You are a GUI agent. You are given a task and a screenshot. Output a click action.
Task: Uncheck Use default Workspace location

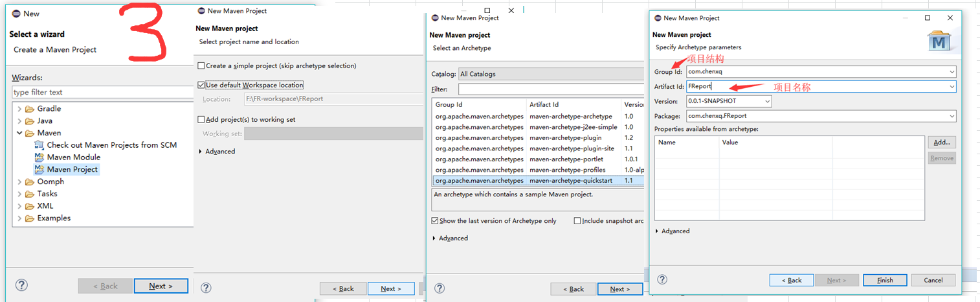[201, 85]
